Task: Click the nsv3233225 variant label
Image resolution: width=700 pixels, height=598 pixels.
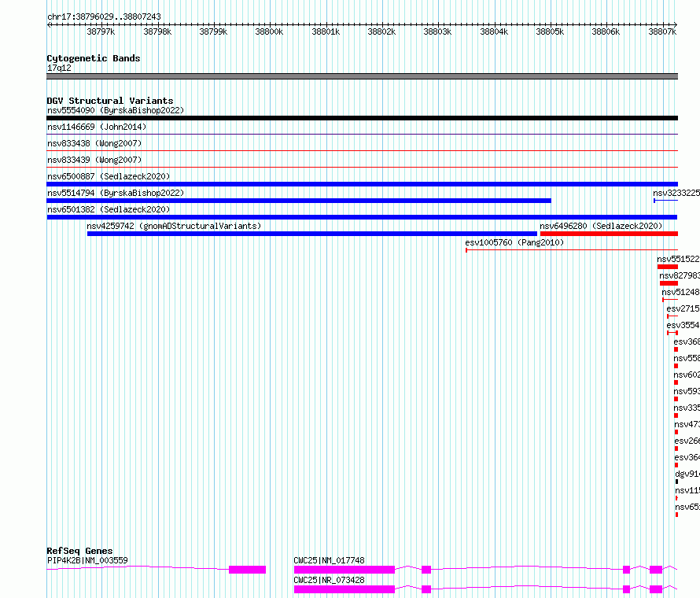Action: (x=676, y=193)
